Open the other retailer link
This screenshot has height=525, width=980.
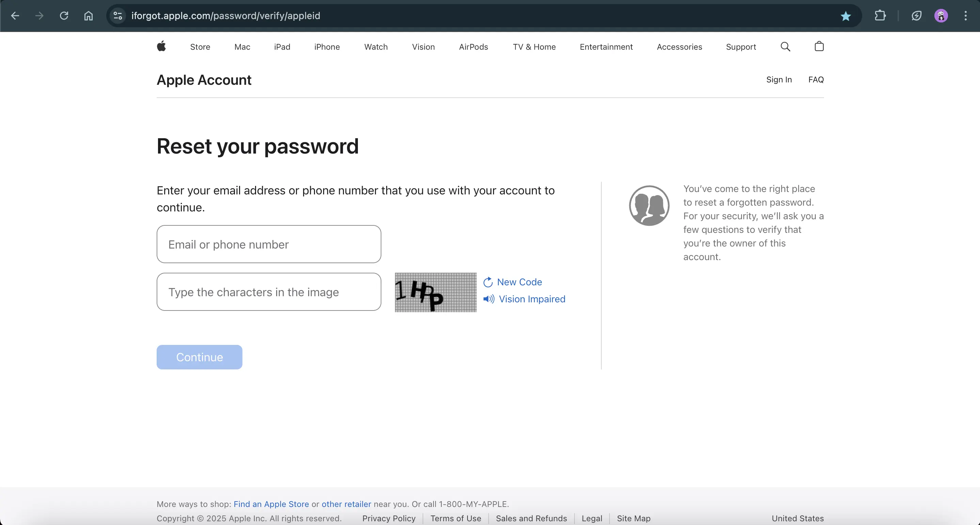pyautogui.click(x=346, y=504)
